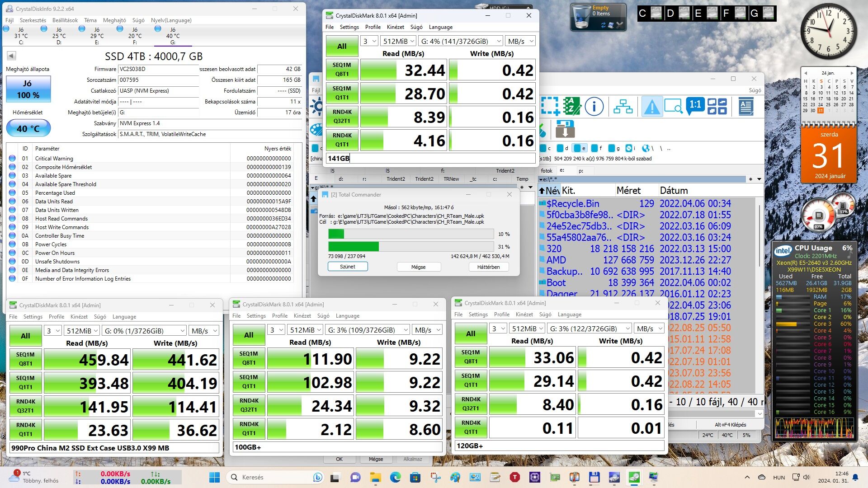Open drive dropdown G: 3% (109/3726GiB)

[368, 330]
